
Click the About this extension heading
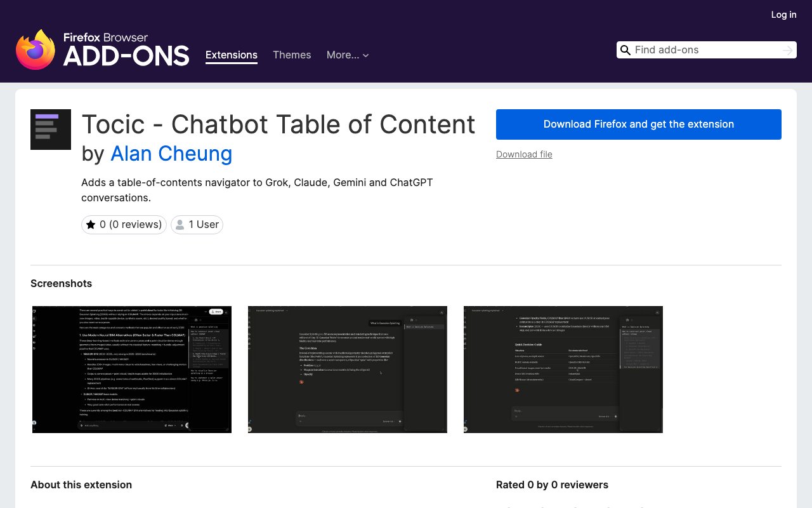click(81, 485)
